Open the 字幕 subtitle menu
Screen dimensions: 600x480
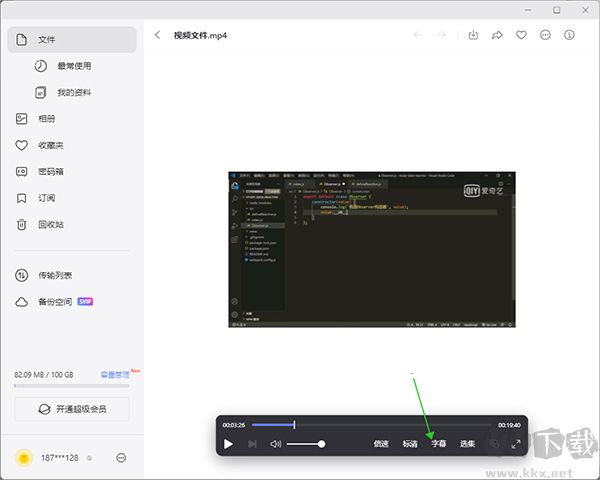tap(439, 444)
